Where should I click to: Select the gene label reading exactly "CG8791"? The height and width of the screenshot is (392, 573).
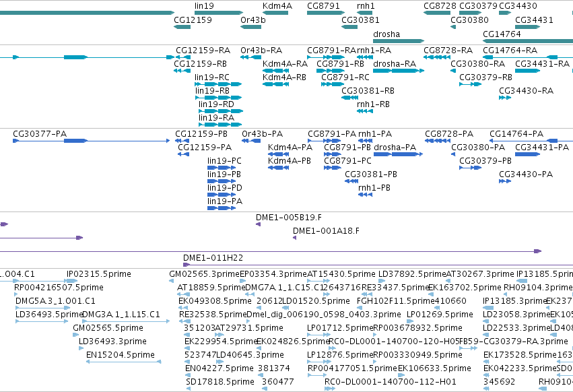[x=323, y=6]
